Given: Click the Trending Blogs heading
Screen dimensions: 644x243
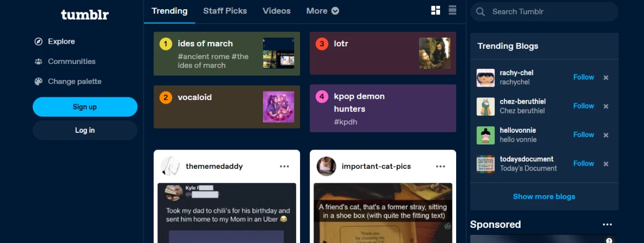Looking at the screenshot, I should 508,46.
